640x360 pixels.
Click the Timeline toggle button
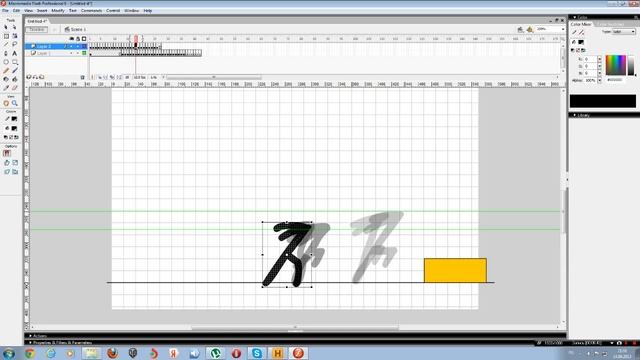pos(37,29)
